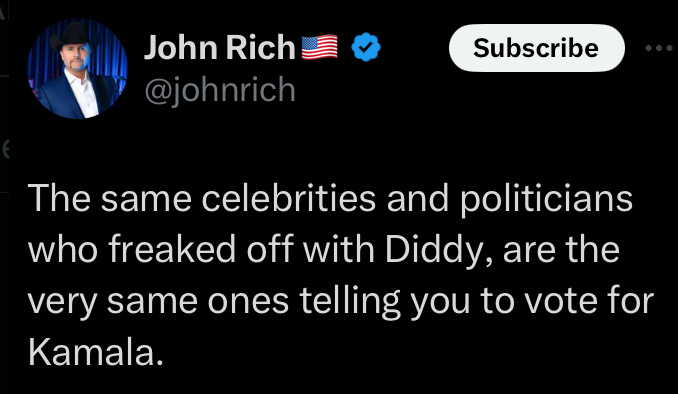Click the word very starting the third line

click(63, 303)
